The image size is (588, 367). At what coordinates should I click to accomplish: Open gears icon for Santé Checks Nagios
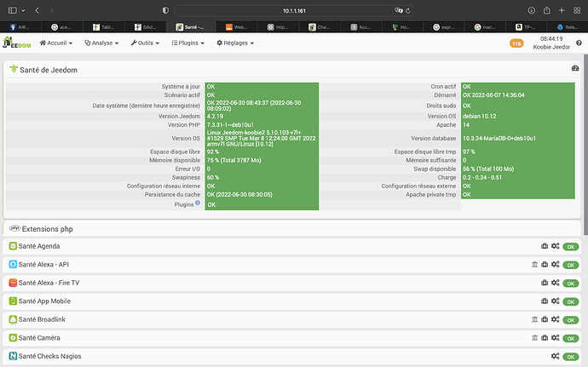click(556, 356)
